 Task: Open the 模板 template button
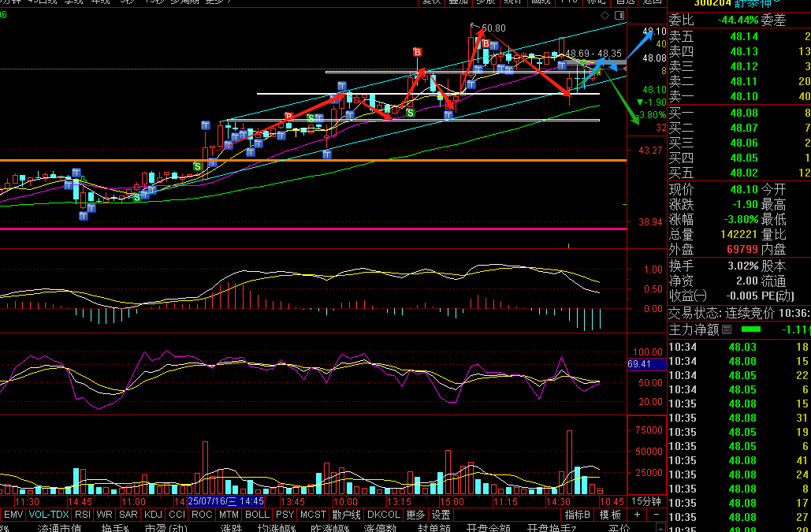(610, 515)
